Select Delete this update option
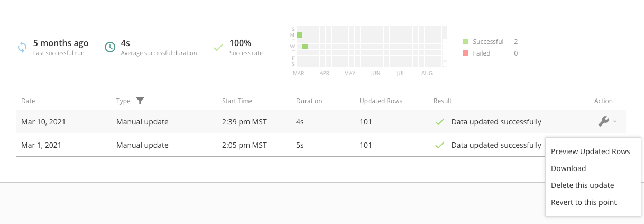The height and width of the screenshot is (224, 644). pyautogui.click(x=582, y=185)
